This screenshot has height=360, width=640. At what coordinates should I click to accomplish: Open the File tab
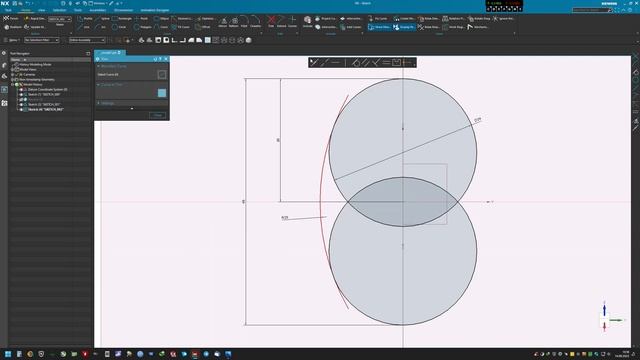(8, 10)
